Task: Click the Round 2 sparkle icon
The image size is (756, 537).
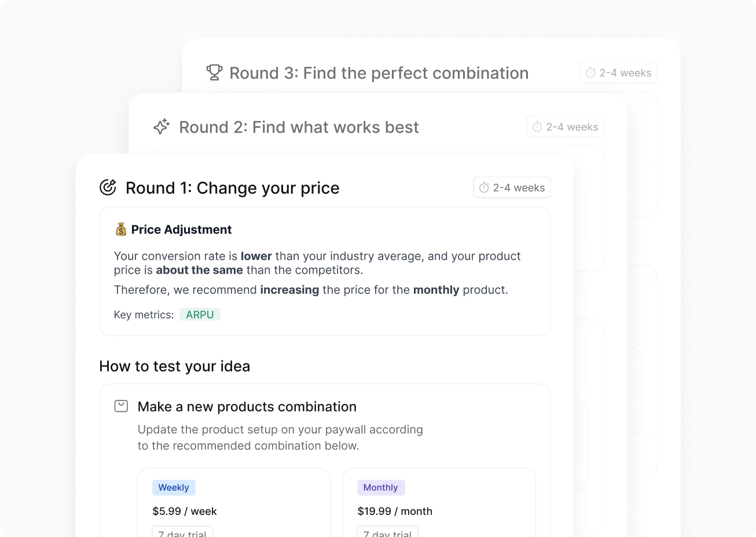Action: [x=162, y=127]
